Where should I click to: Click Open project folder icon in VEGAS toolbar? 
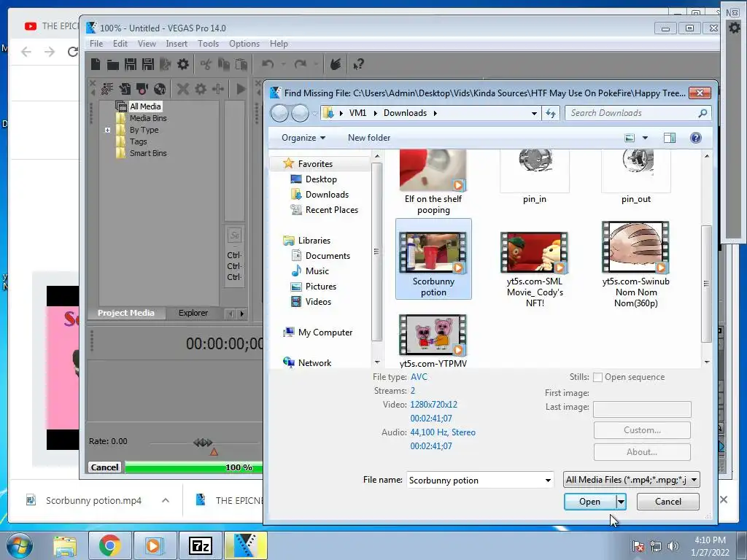click(x=113, y=64)
